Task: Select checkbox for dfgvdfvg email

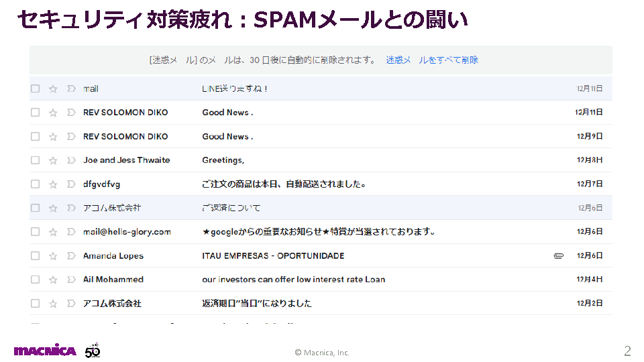Action: pyautogui.click(x=36, y=184)
